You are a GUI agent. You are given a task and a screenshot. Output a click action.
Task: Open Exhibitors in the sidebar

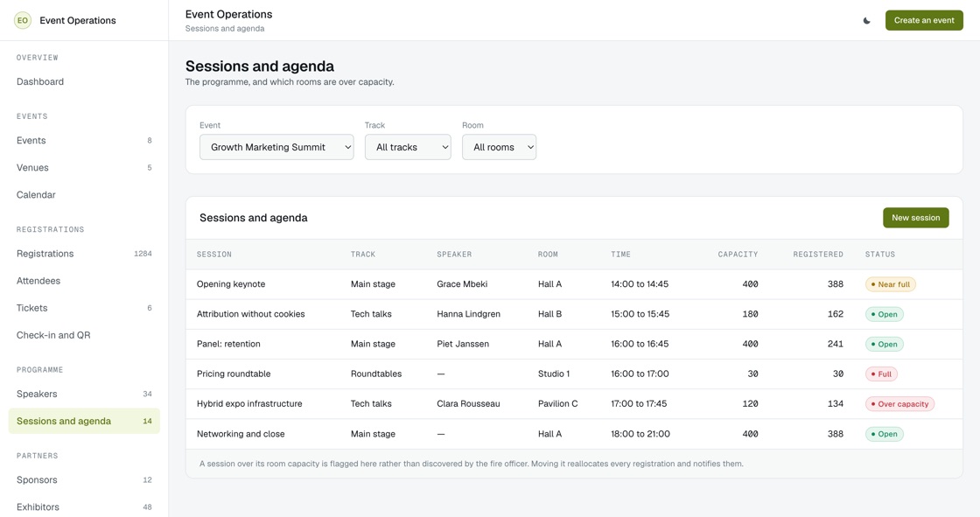[x=84, y=507]
